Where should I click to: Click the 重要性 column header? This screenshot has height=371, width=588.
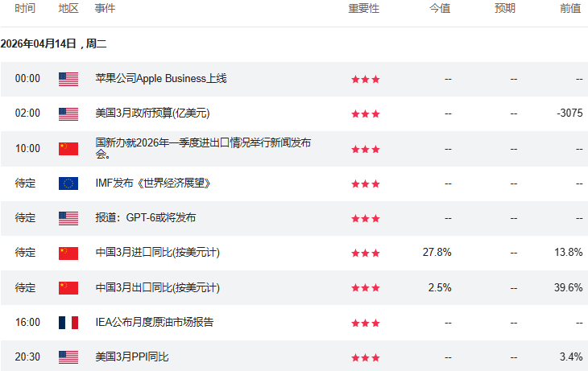(364, 8)
